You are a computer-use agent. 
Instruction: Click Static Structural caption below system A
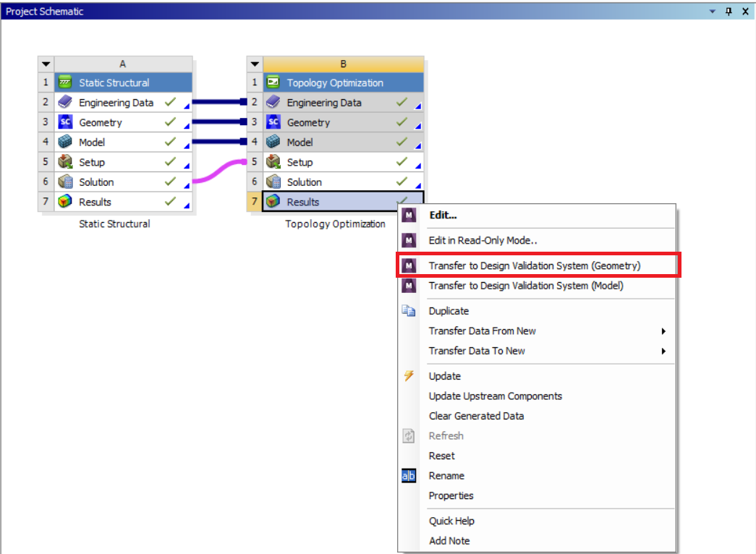(114, 223)
